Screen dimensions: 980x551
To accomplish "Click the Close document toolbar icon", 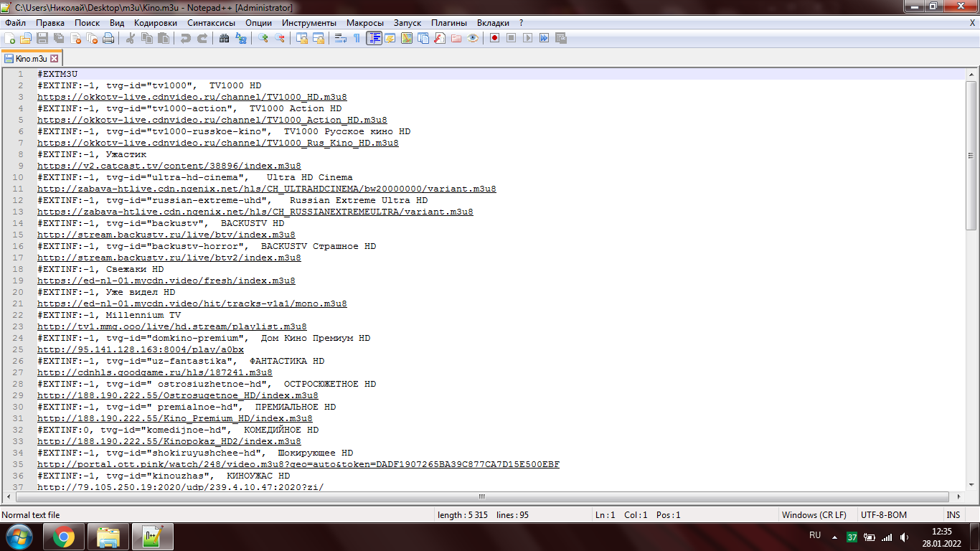I will coord(75,38).
